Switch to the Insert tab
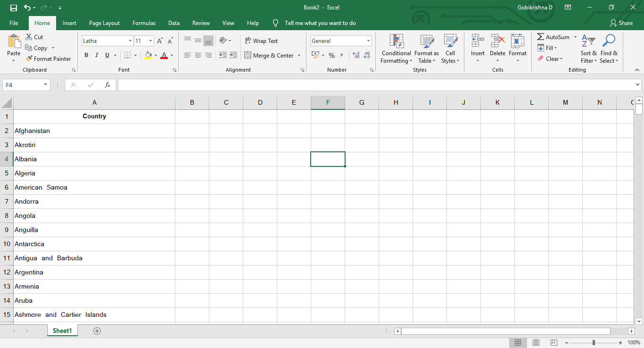The width and height of the screenshot is (644, 348). click(69, 23)
